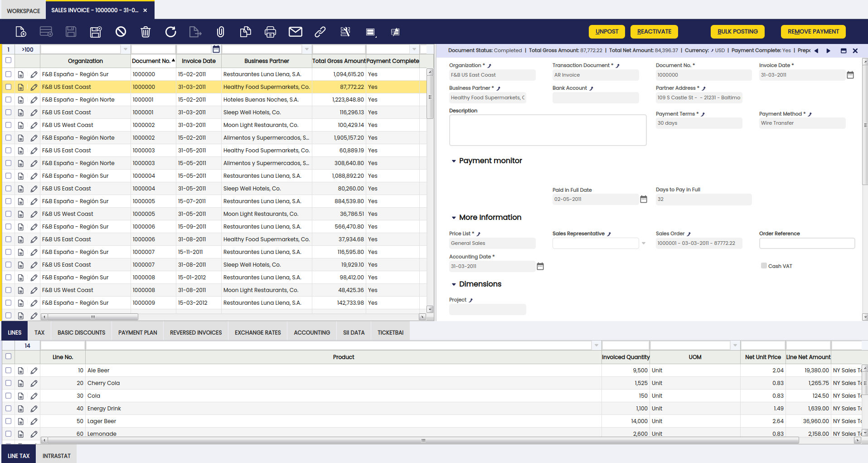
Task: Click the Unpost button
Action: [607, 32]
